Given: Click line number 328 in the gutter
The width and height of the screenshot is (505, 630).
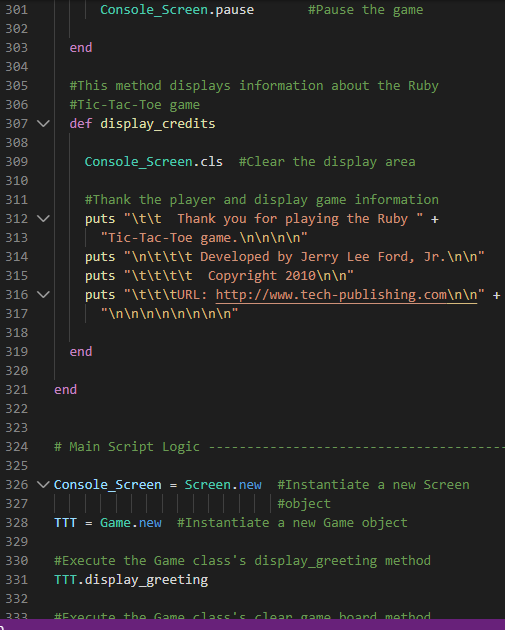Looking at the screenshot, I should click(x=16, y=523).
